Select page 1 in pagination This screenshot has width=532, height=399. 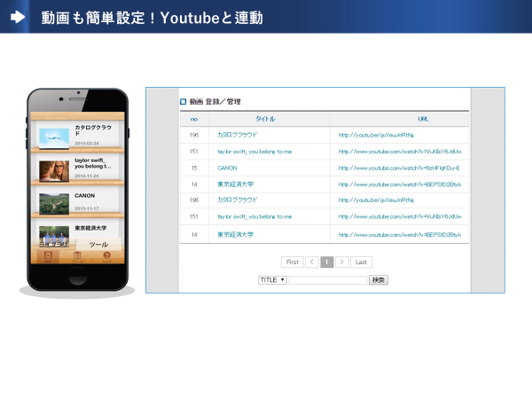(x=326, y=262)
